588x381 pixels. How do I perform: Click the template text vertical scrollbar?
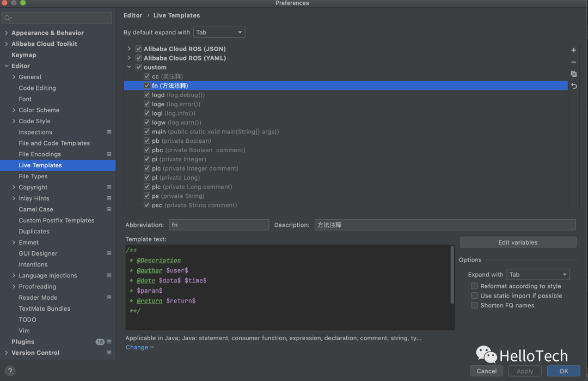click(452, 275)
